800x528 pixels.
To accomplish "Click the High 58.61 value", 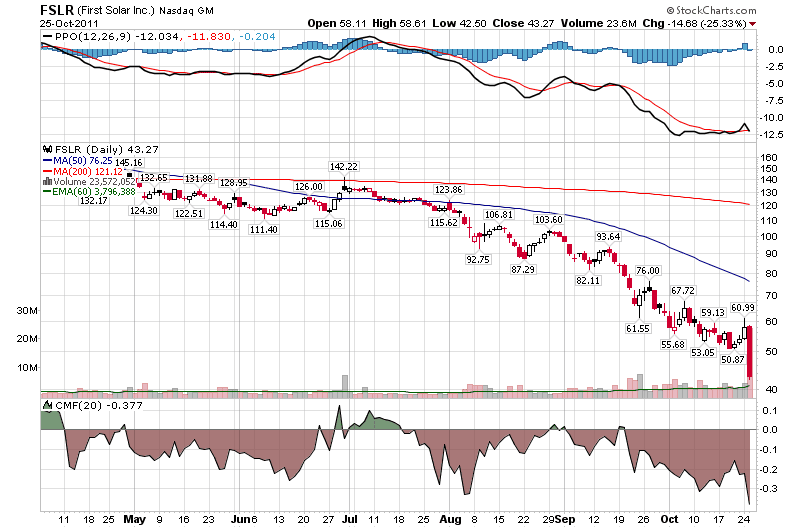I will tap(399, 23).
